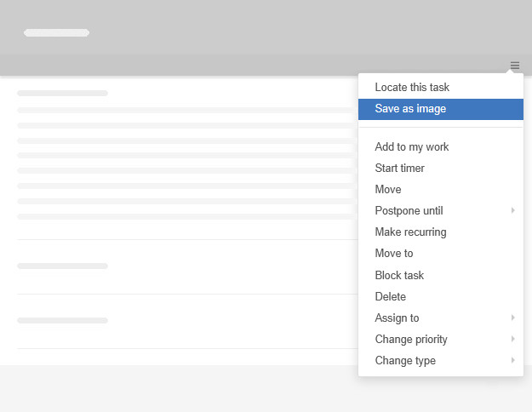Open the 'Change priority' submenu
Image resolution: width=532 pixels, height=412 pixels.
tap(411, 340)
